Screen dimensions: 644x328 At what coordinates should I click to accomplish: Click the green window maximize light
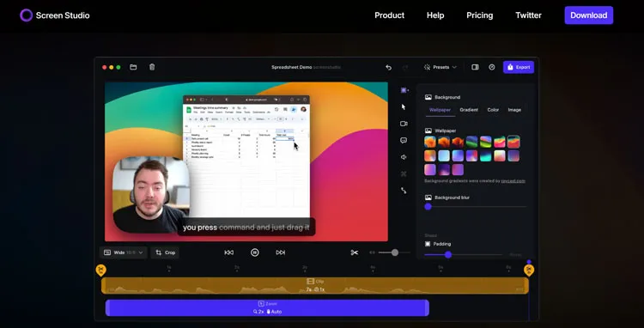point(118,67)
